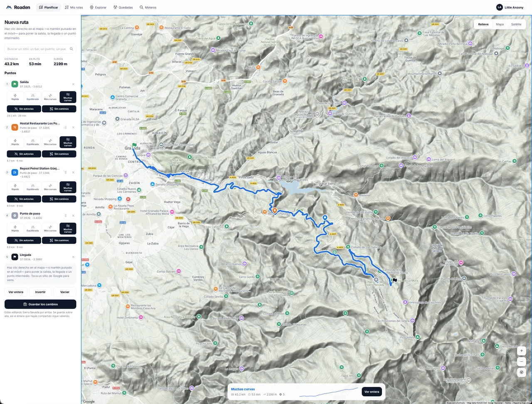Toggle Sin caminos on the Hostal Restaurante segment
Image resolution: width=532 pixels, height=404 pixels.
click(x=59, y=154)
